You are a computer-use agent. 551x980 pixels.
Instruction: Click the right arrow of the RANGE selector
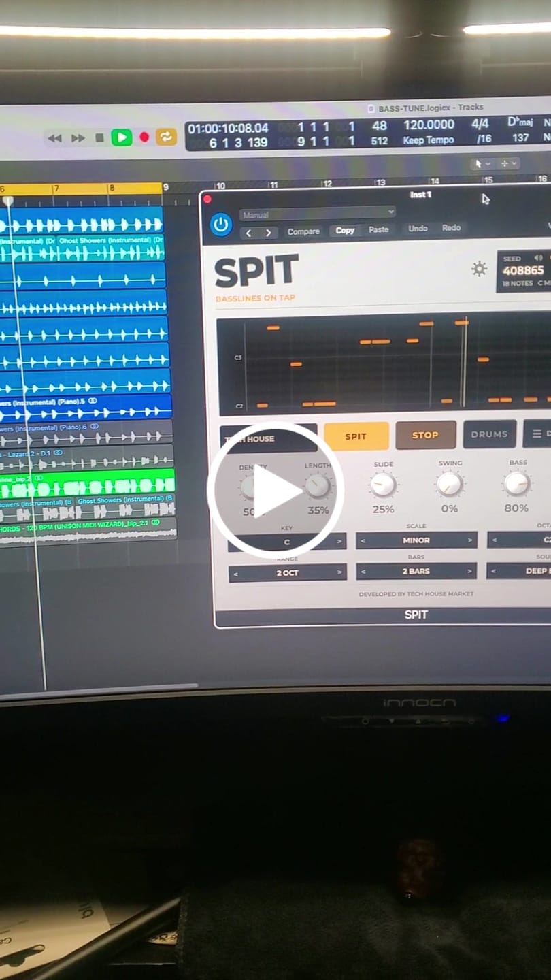(x=339, y=573)
